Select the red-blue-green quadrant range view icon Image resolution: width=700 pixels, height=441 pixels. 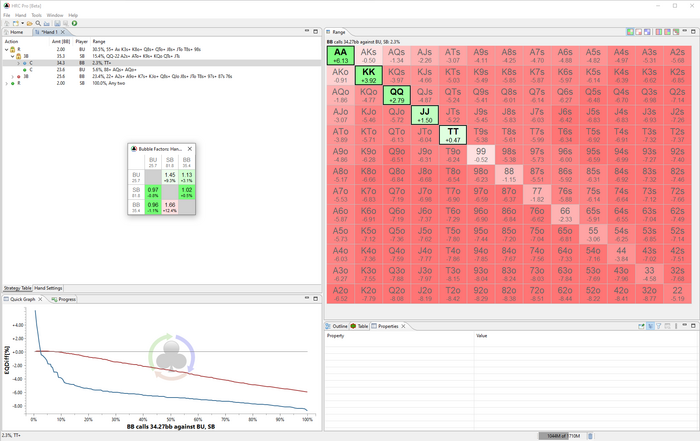(x=667, y=32)
